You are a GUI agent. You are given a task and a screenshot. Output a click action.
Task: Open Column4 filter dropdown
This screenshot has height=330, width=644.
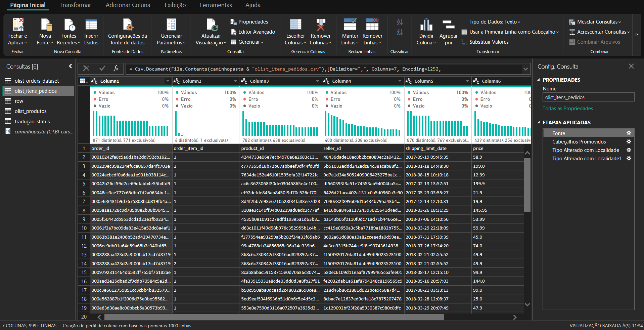pos(400,81)
